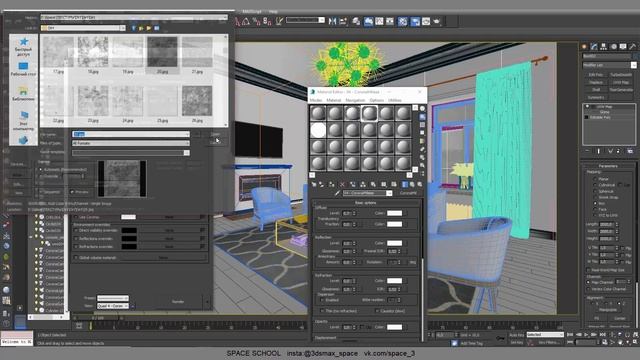Click the CoronaMtl material type button
Screen dimensions: 640x360
(408, 193)
